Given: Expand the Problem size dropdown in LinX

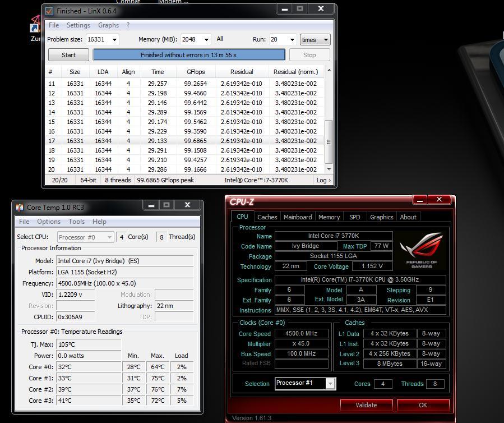Looking at the screenshot, I should click(x=114, y=40).
